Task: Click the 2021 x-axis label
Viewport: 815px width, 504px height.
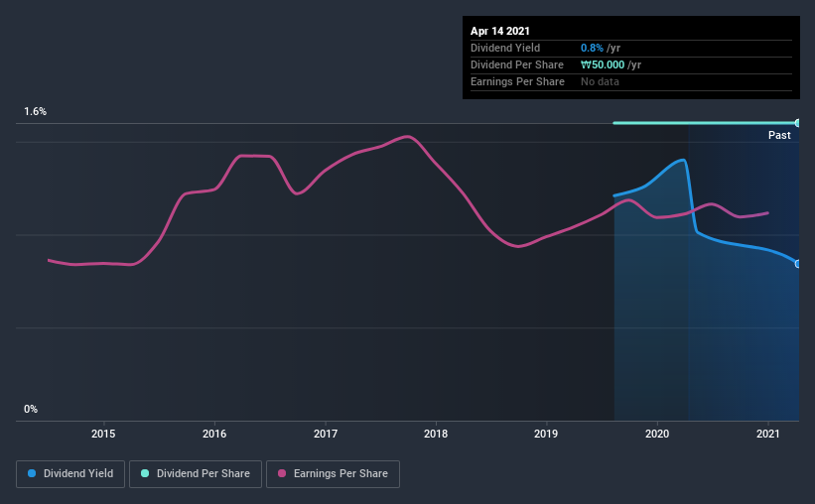Action: point(767,434)
